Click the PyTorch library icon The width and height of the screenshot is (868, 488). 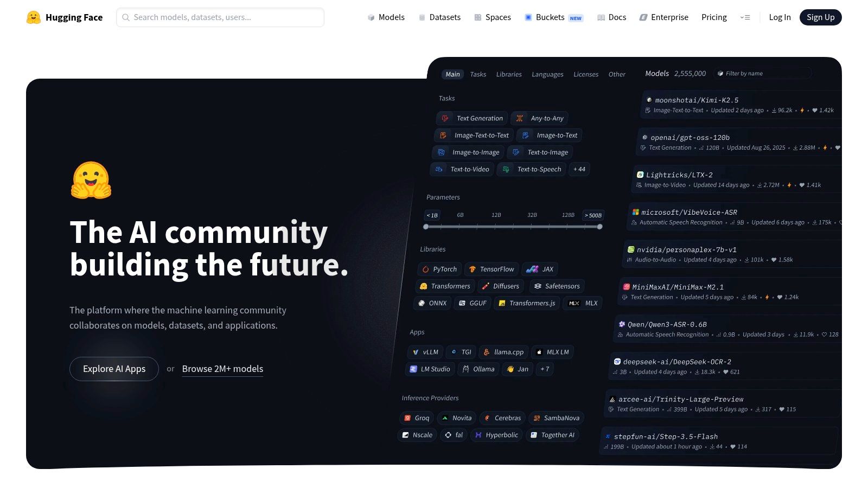pos(425,269)
